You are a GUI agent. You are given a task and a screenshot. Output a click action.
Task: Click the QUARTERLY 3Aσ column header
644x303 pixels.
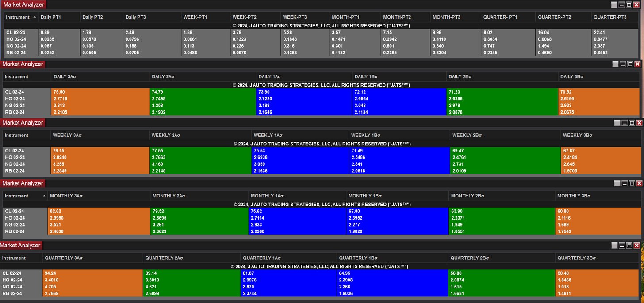click(93, 258)
